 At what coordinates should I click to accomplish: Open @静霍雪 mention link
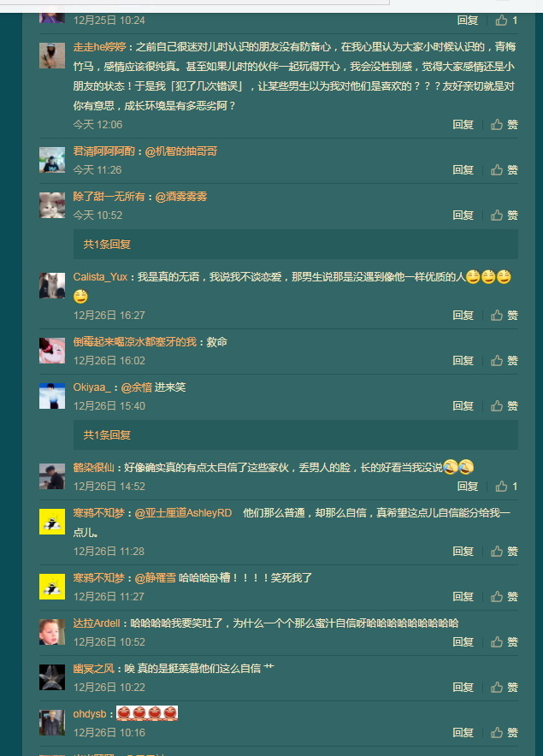[156, 577]
